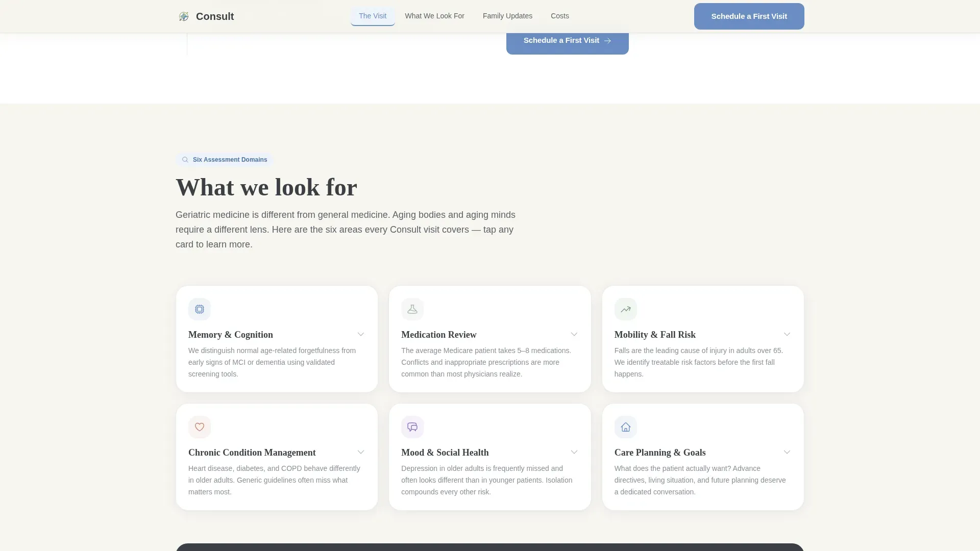Click text about average Medicare patient medications
Image resolution: width=980 pixels, height=551 pixels.
coord(486,362)
